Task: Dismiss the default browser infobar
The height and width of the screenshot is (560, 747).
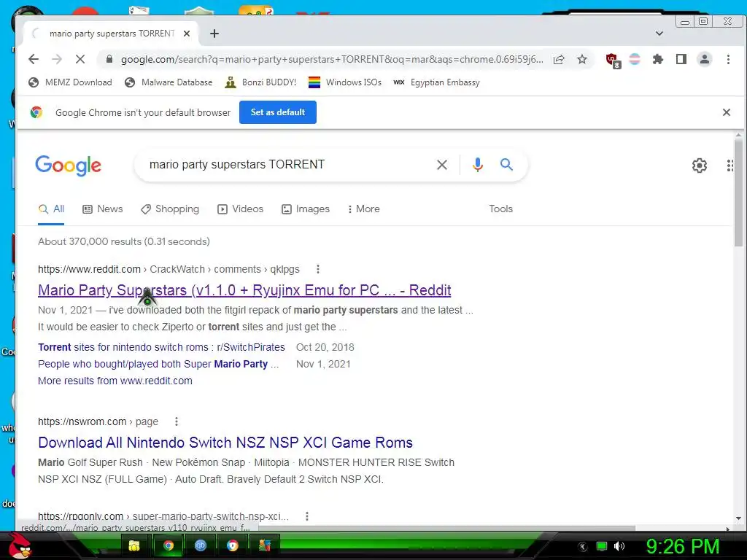Action: pos(727,112)
